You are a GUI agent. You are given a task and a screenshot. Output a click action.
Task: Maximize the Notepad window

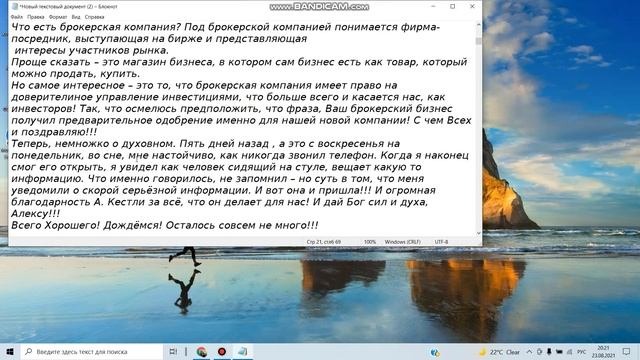click(453, 7)
